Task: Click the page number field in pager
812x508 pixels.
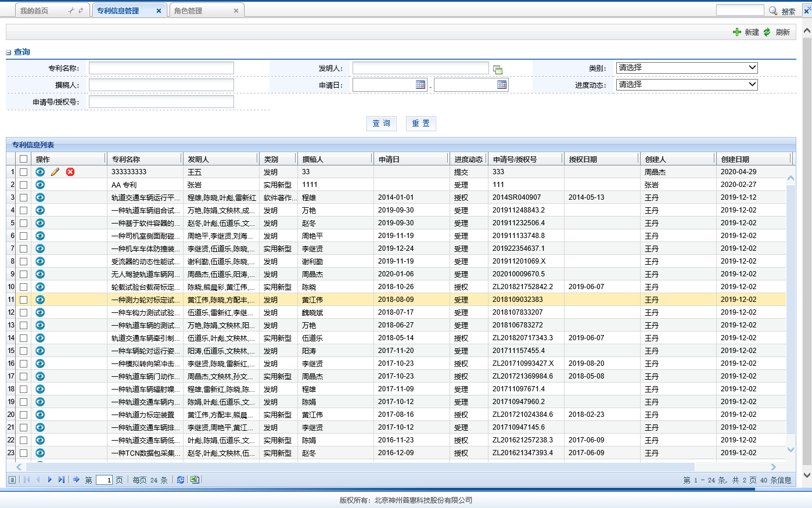Action: pyautogui.click(x=105, y=480)
